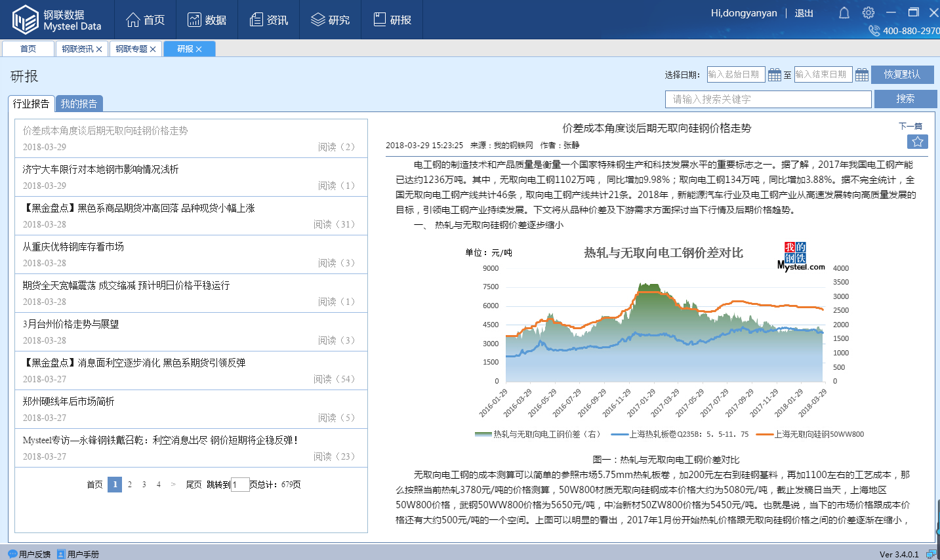The height and width of the screenshot is (560, 940).
Task: Click the Mysteel Data logo
Action: pos(57,20)
